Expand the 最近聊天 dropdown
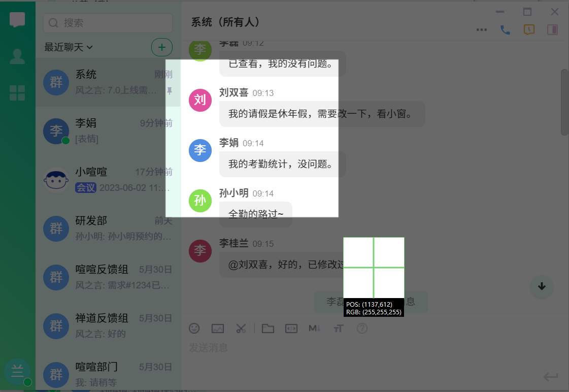Screen dimensions: 569x392 (x=69, y=47)
